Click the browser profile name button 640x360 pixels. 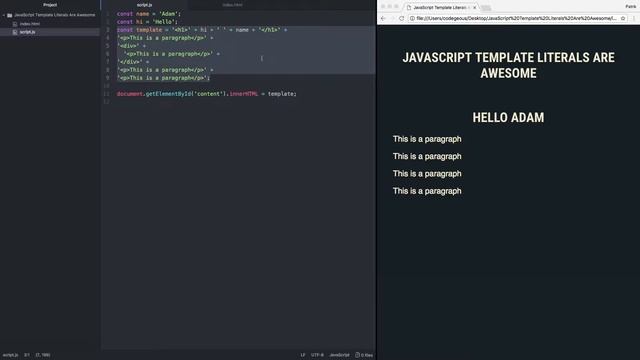tap(631, 7)
